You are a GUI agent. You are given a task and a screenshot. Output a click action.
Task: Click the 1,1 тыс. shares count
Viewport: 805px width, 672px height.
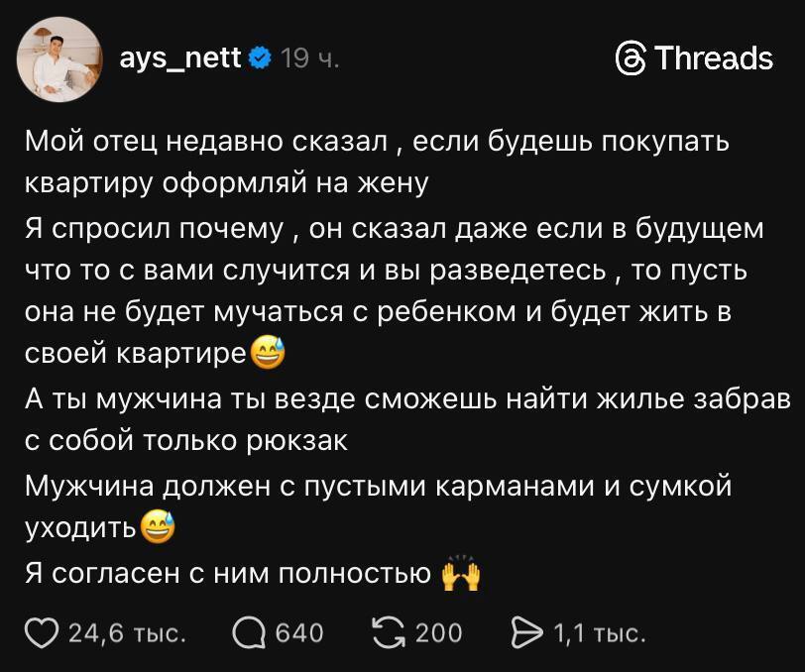coord(599,633)
